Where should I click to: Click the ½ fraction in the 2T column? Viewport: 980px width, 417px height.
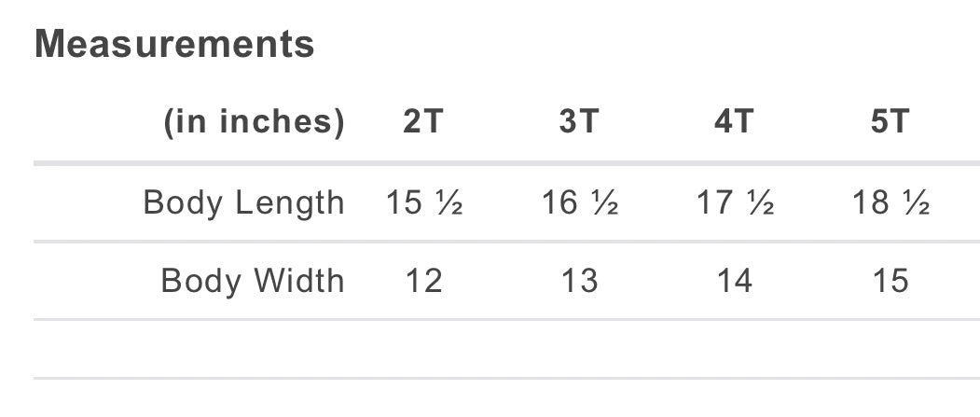pyautogui.click(x=449, y=203)
